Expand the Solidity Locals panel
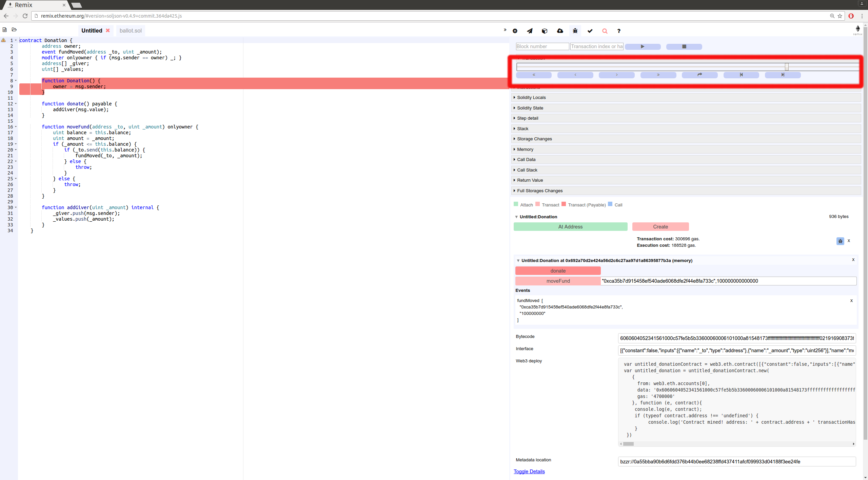Viewport: 868px width, 480px height. [531, 98]
